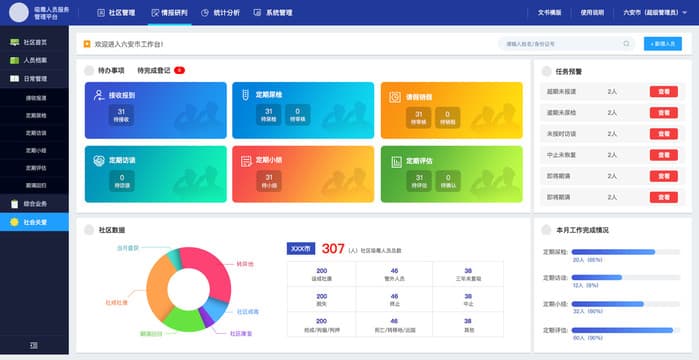Image resolution: width=699 pixels, height=360 pixels.
Task: Click the test tube icon on 定期尿检 card
Action: click(x=245, y=94)
